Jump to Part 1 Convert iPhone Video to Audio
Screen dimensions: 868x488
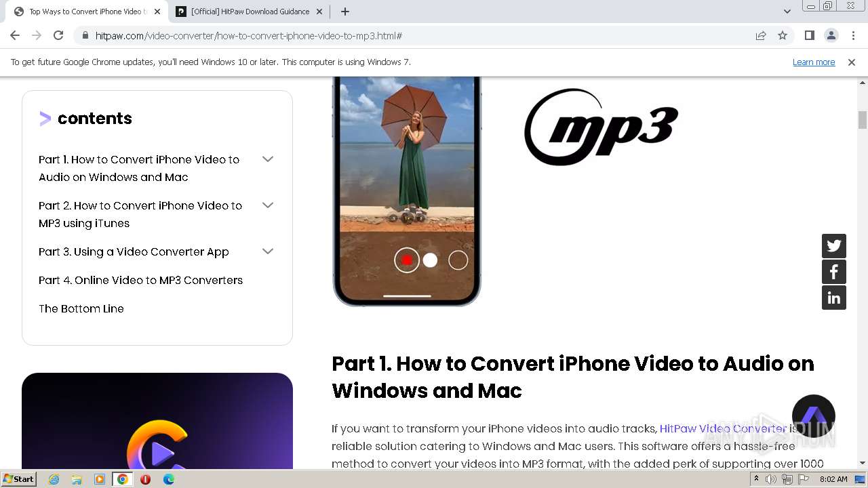tap(139, 168)
